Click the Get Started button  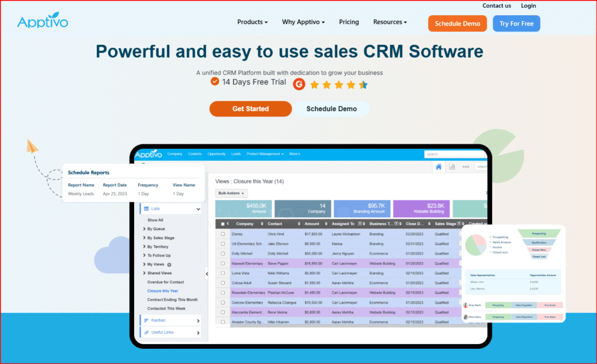[251, 109]
